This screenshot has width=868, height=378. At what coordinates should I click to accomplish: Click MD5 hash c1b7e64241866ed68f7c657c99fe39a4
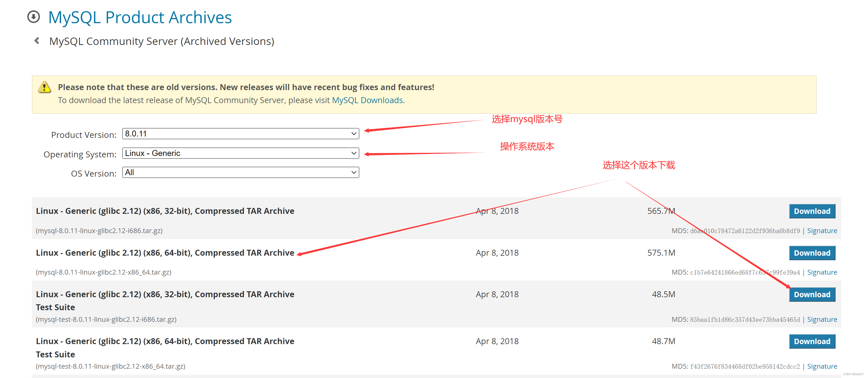(x=745, y=272)
